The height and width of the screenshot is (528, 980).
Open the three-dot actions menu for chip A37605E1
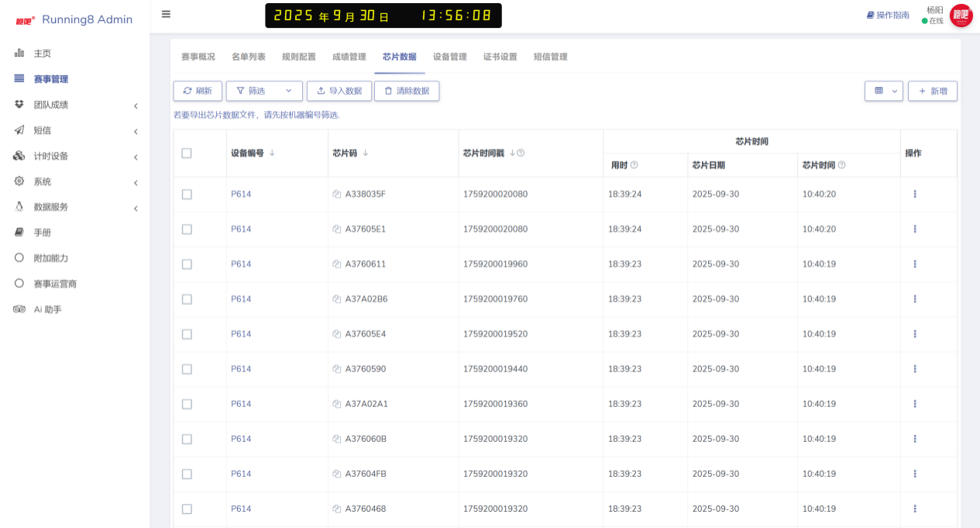coord(915,229)
